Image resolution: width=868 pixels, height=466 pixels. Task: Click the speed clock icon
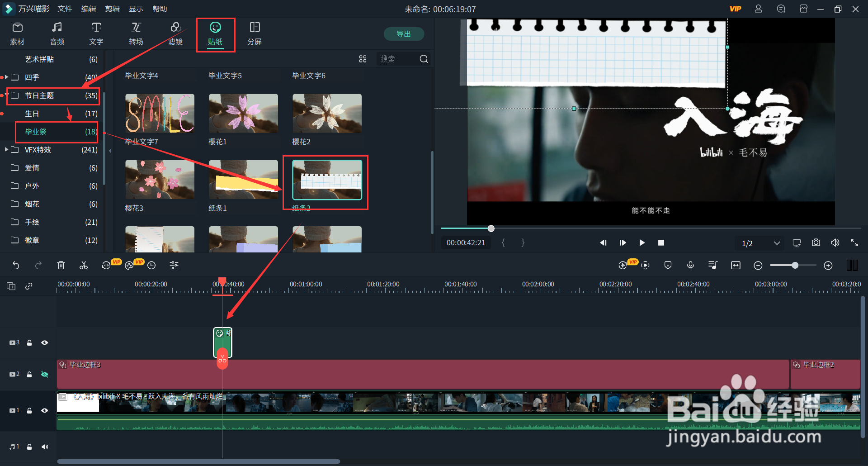[151, 266]
